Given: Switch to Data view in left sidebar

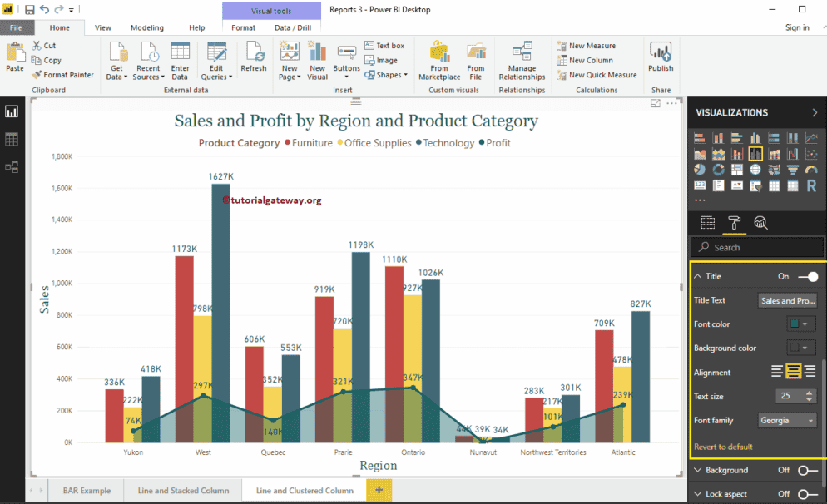Looking at the screenshot, I should click(x=12, y=139).
